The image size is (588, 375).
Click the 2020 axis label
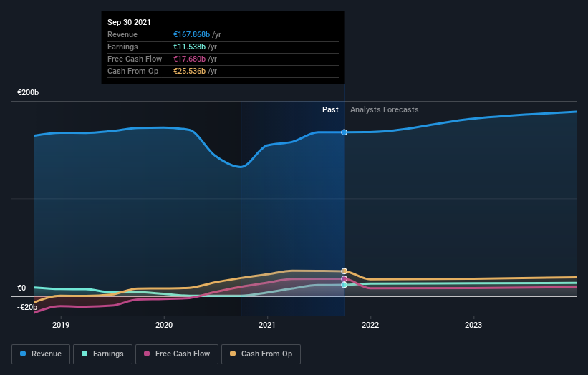[x=164, y=325]
